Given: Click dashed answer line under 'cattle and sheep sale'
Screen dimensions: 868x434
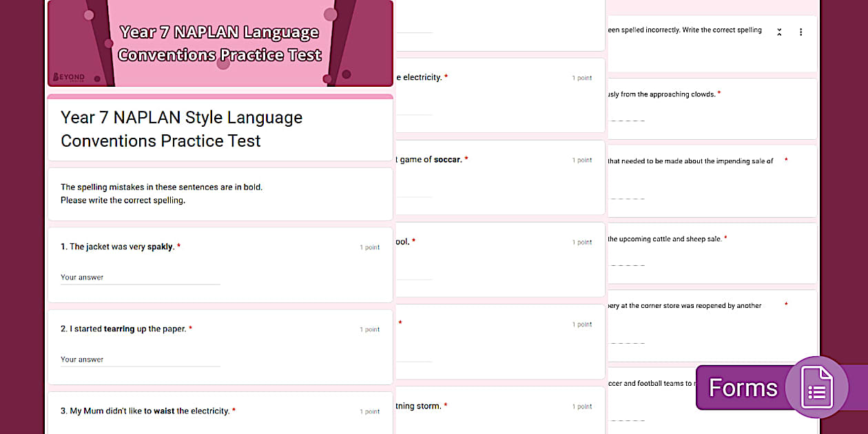Looking at the screenshot, I should point(627,265).
